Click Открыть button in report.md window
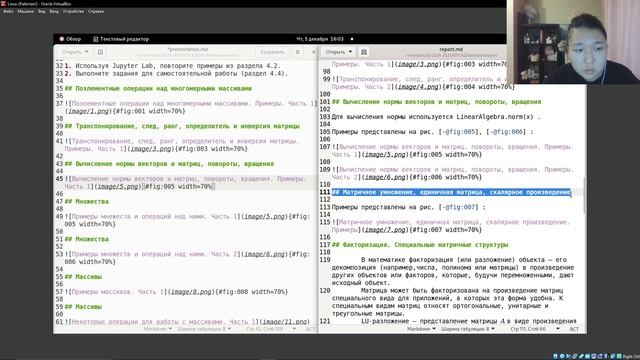Image resolution: width=640 pixels, height=360 pixels. [338, 52]
